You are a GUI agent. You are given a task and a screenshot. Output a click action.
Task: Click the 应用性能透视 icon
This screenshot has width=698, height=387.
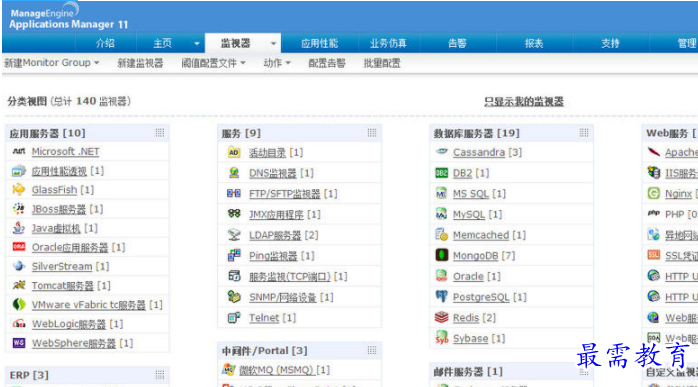(x=19, y=171)
